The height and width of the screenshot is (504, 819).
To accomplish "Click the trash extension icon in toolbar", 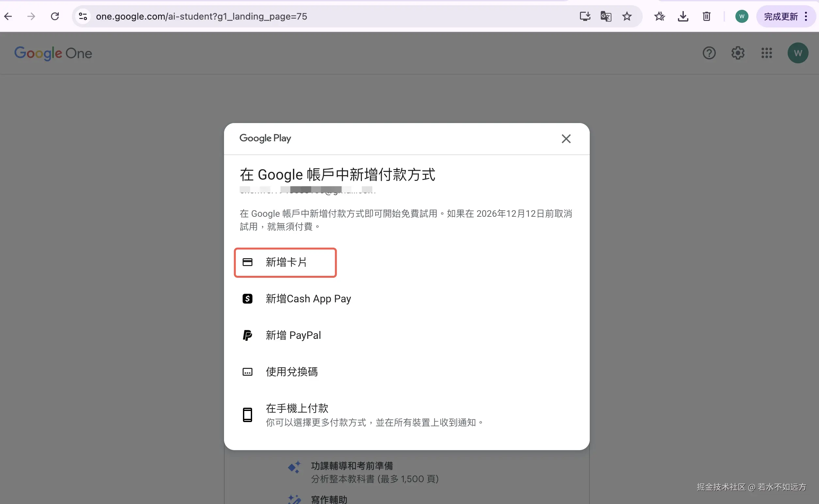I will (x=706, y=16).
